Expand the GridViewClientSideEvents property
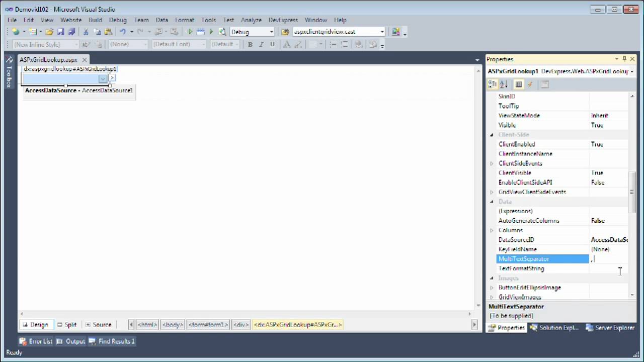This screenshot has height=362, width=644. coord(492,192)
